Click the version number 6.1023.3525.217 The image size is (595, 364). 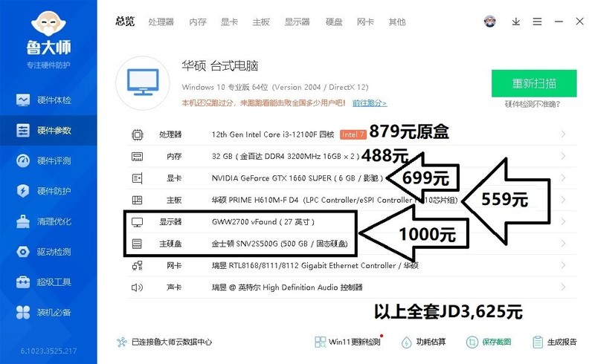(48, 351)
